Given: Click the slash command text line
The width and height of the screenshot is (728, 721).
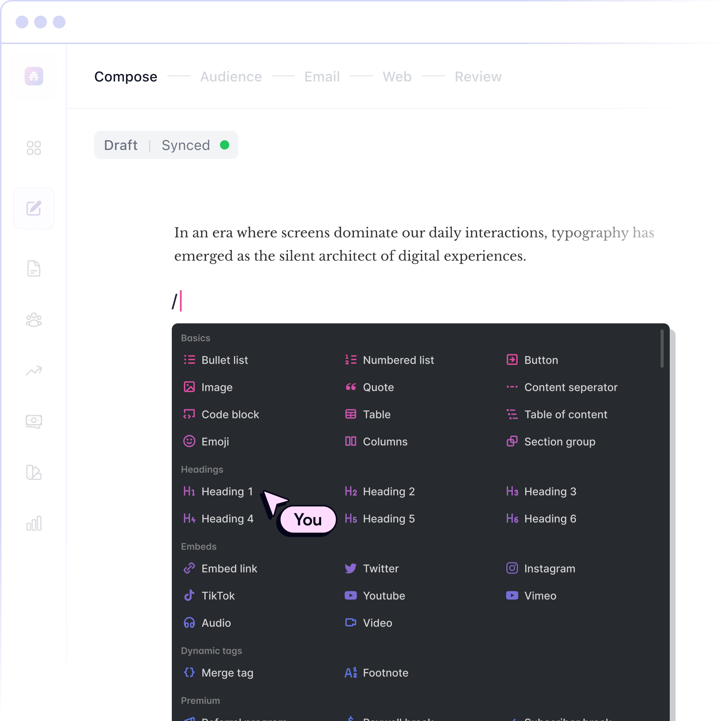Looking at the screenshot, I should (177, 301).
